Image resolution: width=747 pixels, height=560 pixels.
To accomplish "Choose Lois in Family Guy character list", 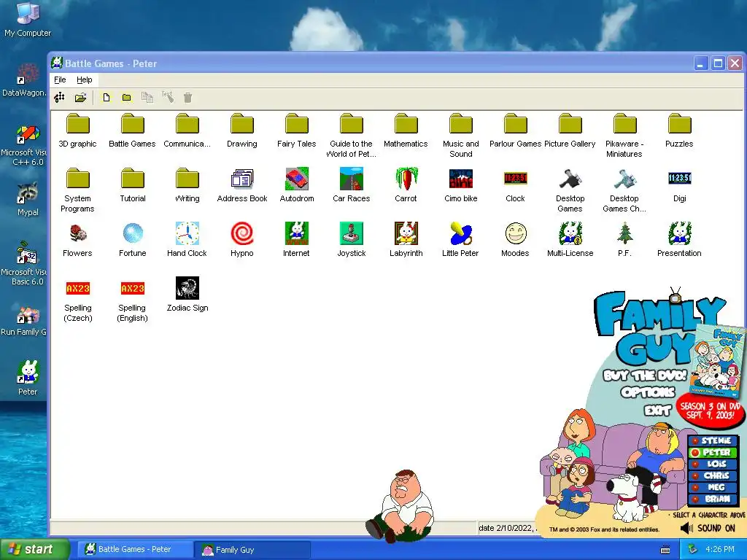I will pyautogui.click(x=713, y=464).
